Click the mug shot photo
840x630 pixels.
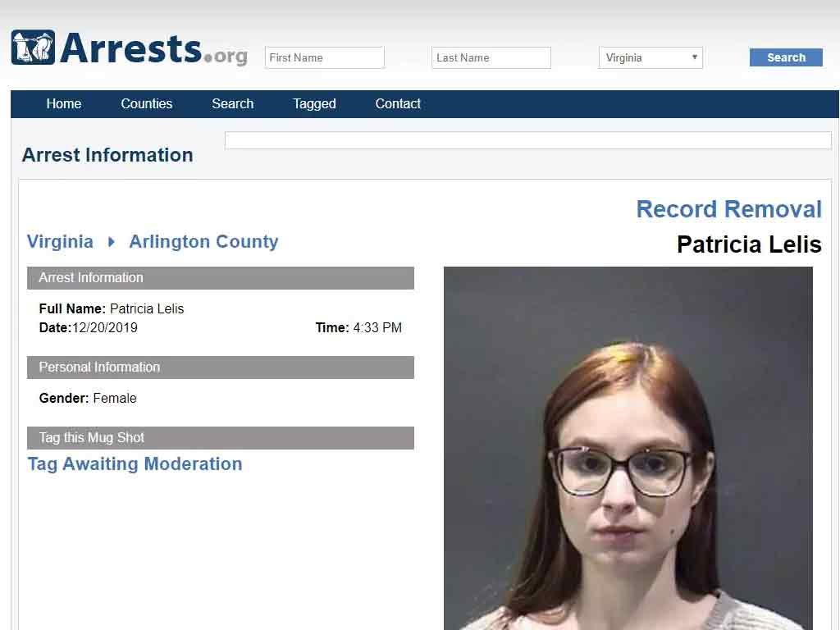point(628,448)
